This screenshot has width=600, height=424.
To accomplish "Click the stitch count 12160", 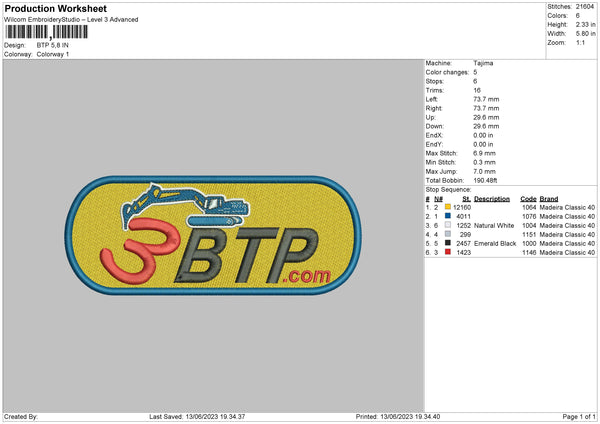I will 462,207.
